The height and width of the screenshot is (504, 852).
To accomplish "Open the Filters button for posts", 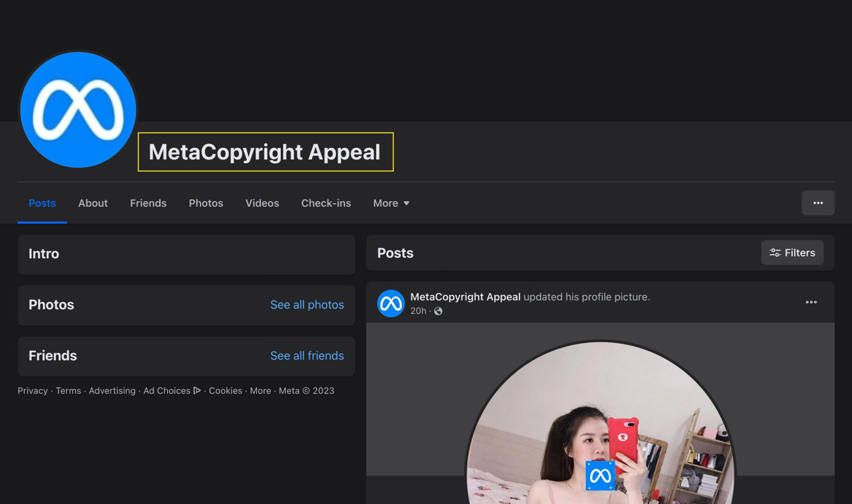I will point(792,252).
